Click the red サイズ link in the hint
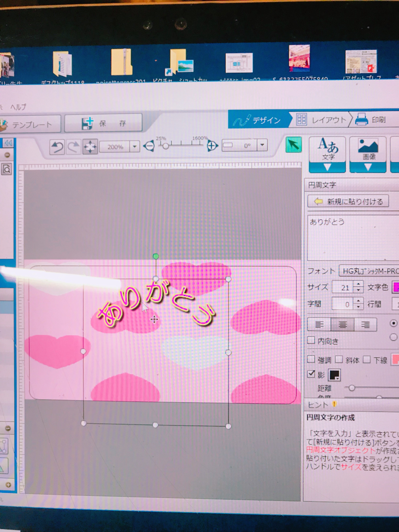 point(351,467)
